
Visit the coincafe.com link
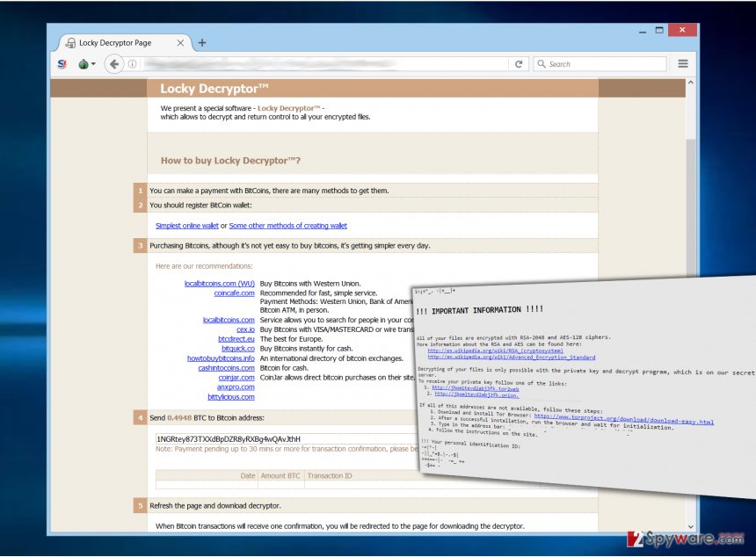(234, 293)
